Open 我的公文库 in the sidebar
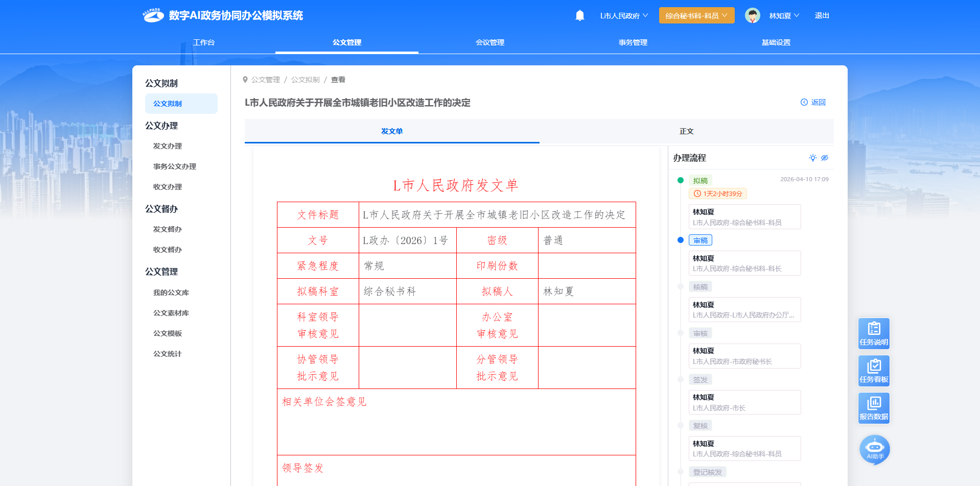The height and width of the screenshot is (486, 980). (171, 293)
